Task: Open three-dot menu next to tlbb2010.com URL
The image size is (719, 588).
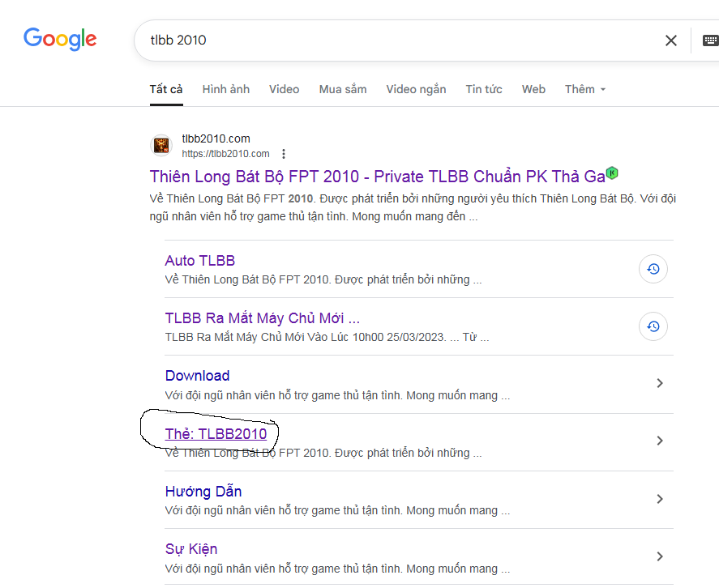Action: tap(284, 154)
